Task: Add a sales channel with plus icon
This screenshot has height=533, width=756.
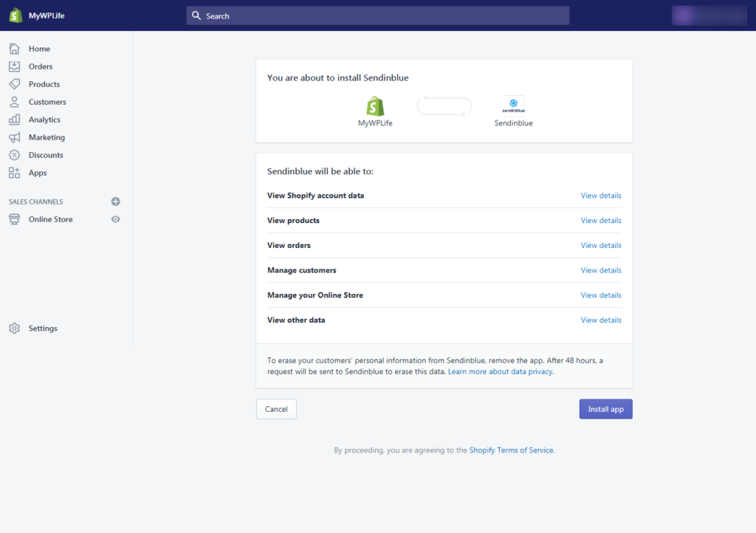Action: pos(116,202)
